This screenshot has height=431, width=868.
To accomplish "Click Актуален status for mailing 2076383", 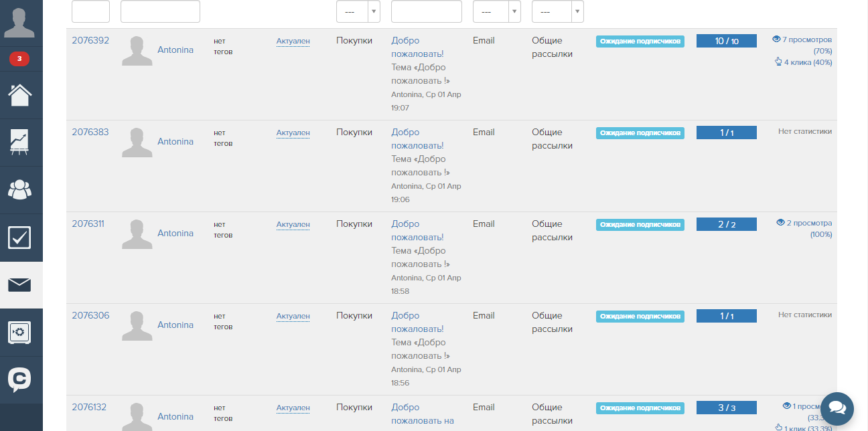I will (x=293, y=133).
